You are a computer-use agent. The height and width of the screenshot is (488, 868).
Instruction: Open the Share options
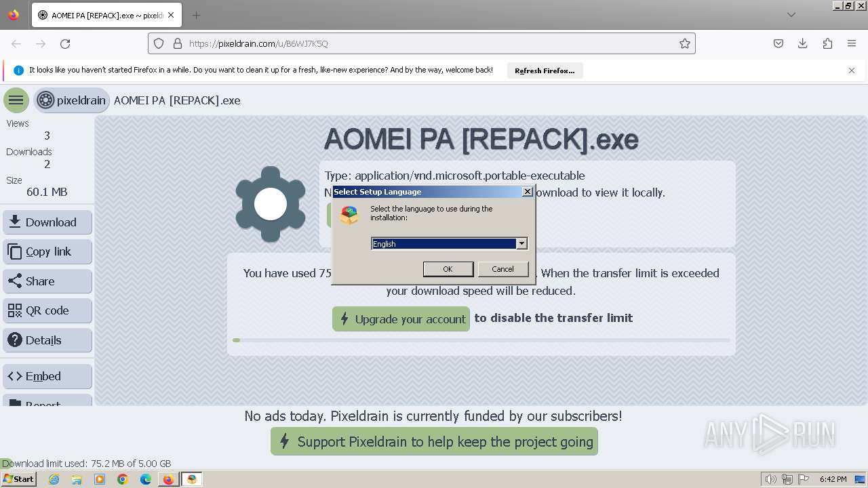pos(47,281)
